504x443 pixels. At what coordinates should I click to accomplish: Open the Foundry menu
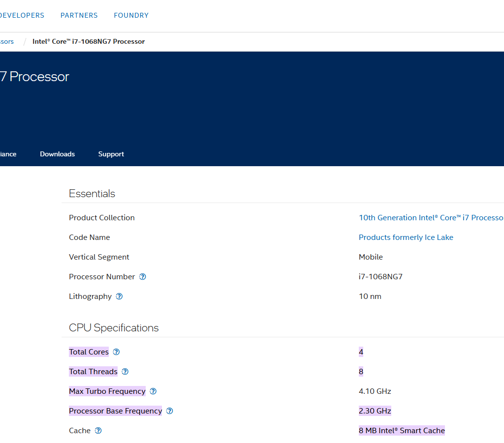pos(131,15)
